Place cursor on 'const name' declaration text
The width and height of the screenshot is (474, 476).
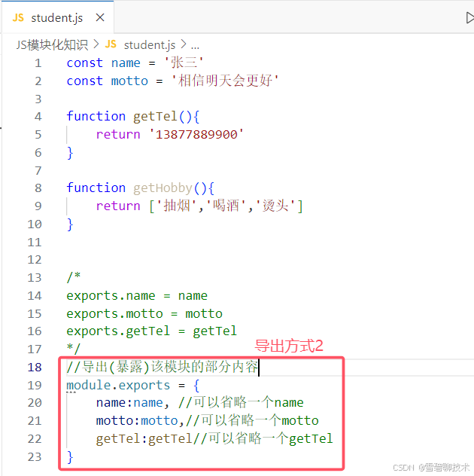click(103, 63)
